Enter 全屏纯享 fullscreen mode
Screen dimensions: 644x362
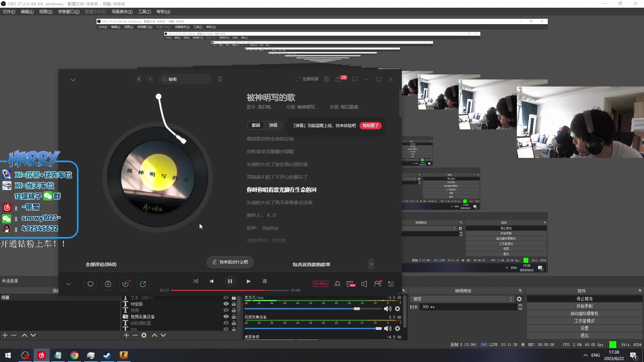pyautogui.click(x=307, y=79)
